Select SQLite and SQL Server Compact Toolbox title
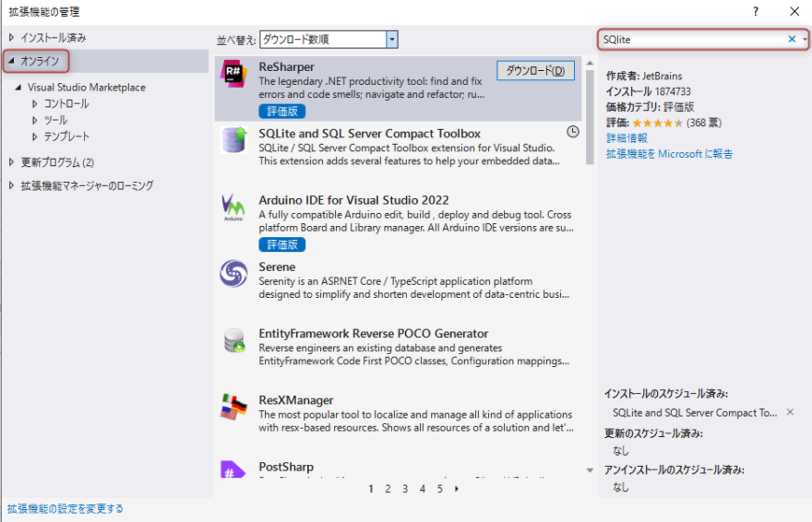This screenshot has height=522, width=812. tap(370, 134)
